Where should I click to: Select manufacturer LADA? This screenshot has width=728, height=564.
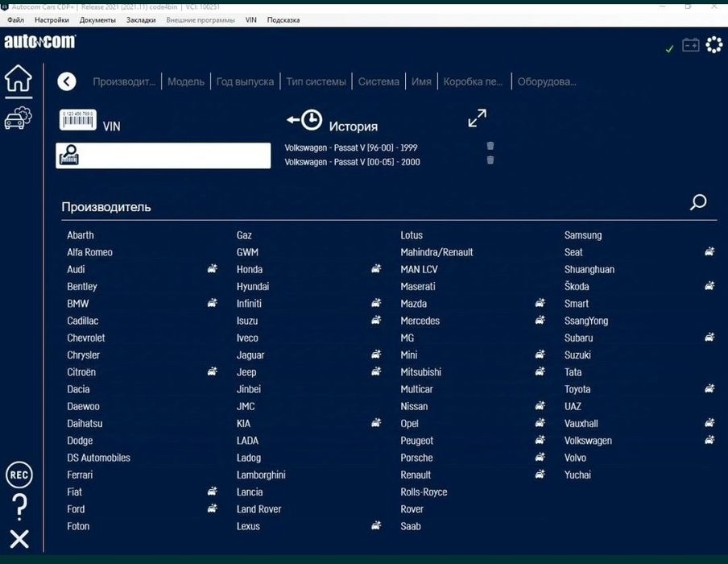[247, 441]
